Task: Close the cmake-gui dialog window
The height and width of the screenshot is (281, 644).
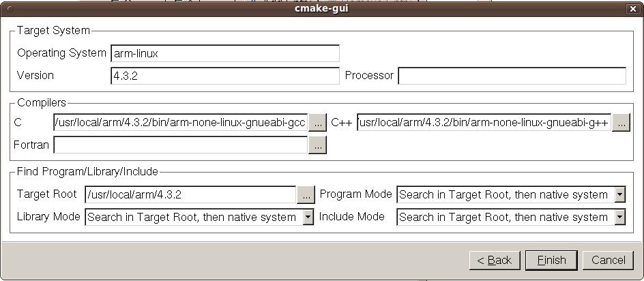Action: pyautogui.click(x=632, y=9)
